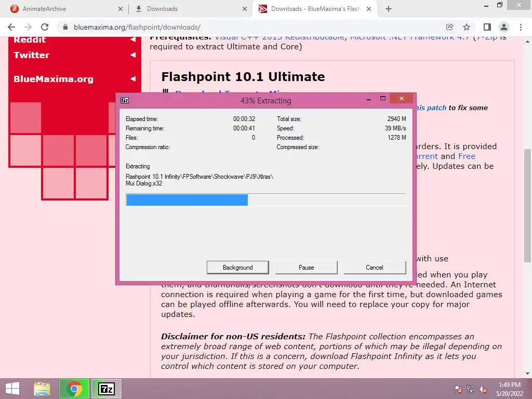Open Chrome's three-dot menu

coord(521,27)
